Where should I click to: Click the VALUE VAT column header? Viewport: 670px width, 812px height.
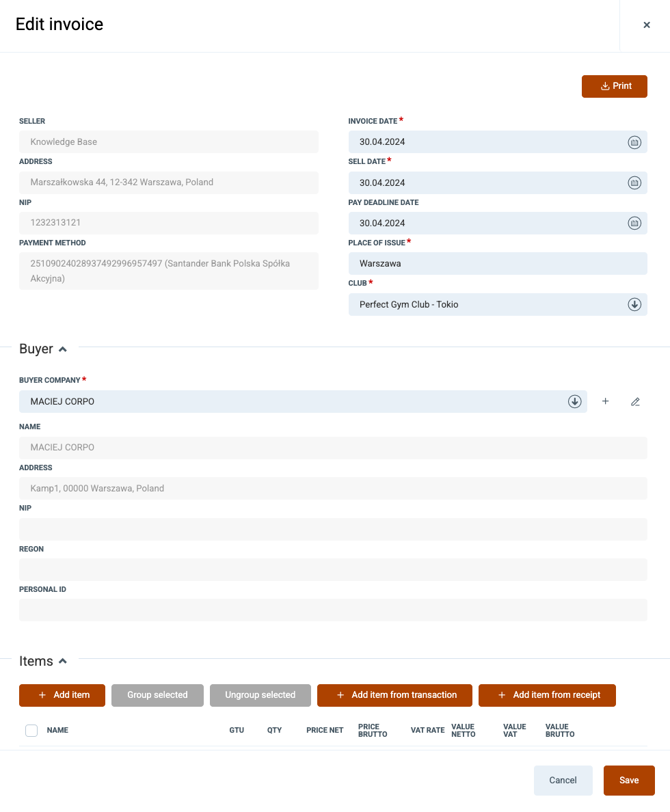click(x=515, y=730)
